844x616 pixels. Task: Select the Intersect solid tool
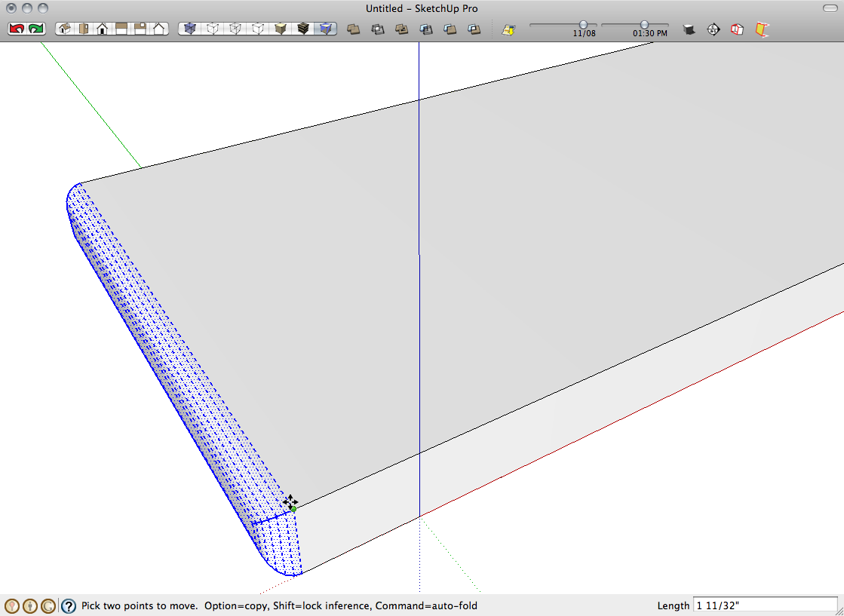click(x=377, y=29)
